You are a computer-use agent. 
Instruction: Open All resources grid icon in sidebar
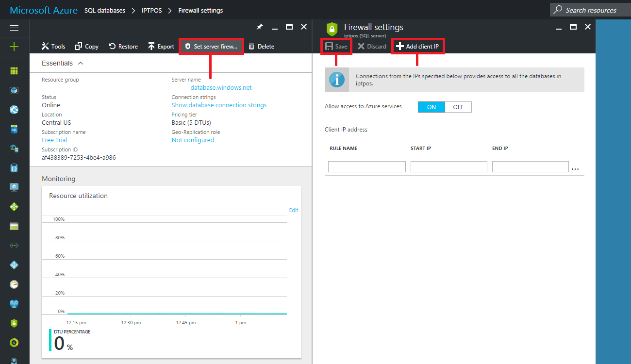coord(14,71)
